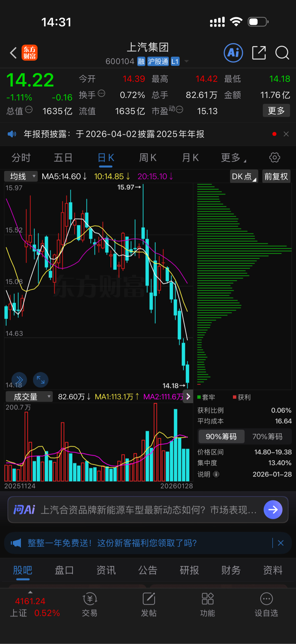Expand stock title dropdown arrow
The width and height of the screenshot is (296, 644).
(187, 61)
